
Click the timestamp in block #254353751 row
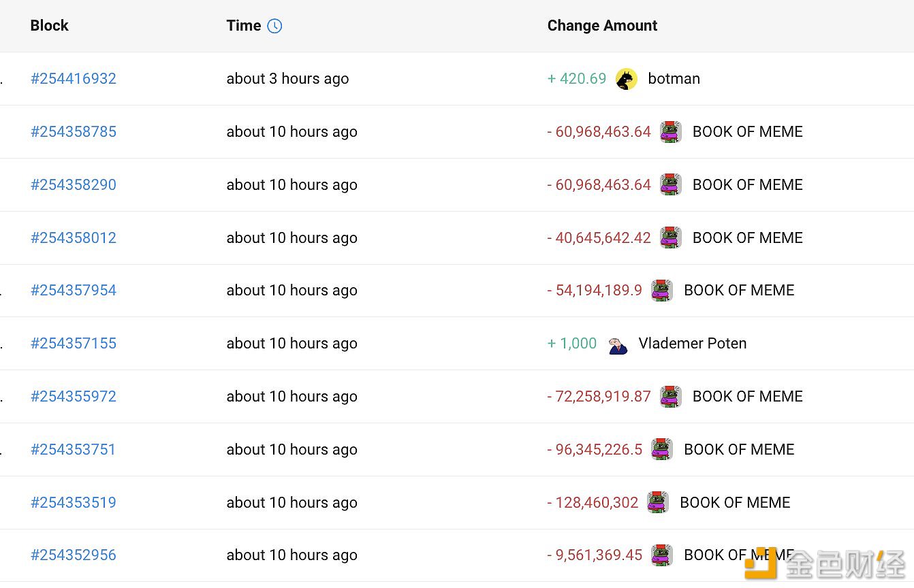pos(292,450)
